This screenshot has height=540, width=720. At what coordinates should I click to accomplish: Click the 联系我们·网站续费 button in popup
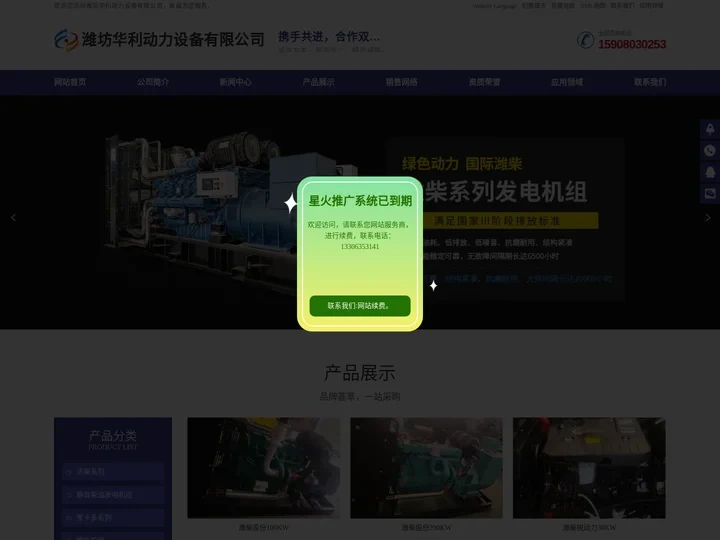click(360, 306)
